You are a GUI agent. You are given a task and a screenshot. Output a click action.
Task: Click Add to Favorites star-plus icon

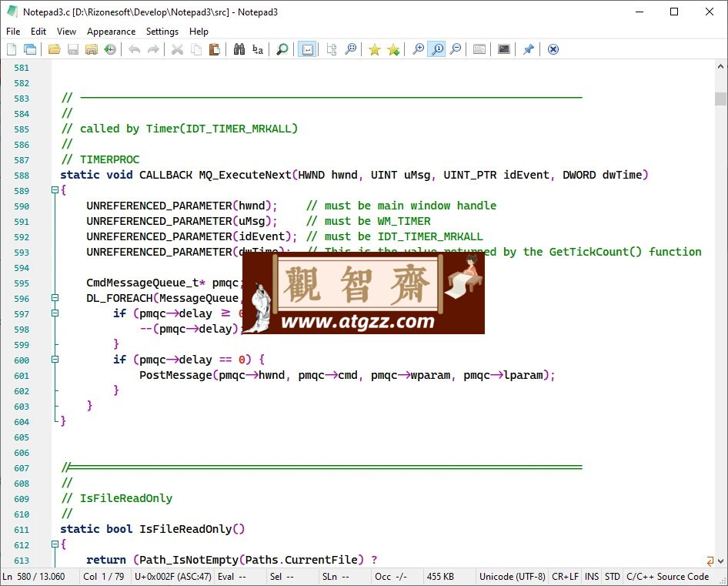(393, 49)
